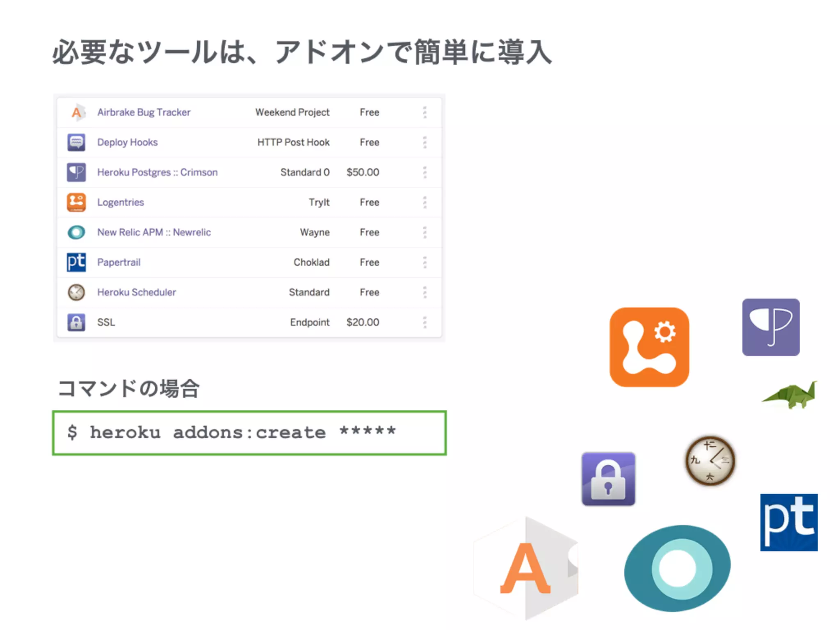This screenshot has width=840, height=630.
Task: Open options menu for Deploy Hooks row
Action: 425,142
